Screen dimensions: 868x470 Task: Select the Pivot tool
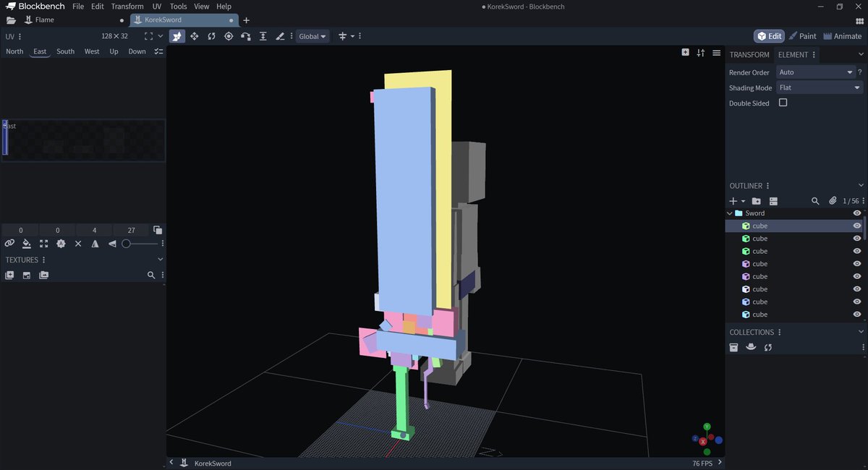(x=229, y=36)
